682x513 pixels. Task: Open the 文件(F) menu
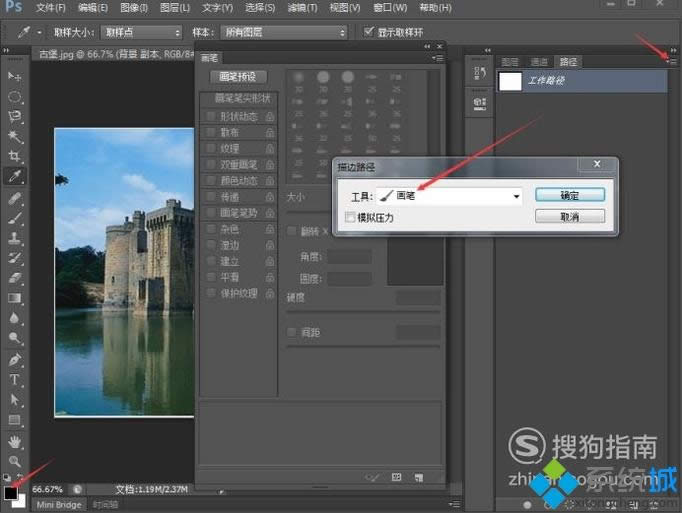[x=50, y=8]
